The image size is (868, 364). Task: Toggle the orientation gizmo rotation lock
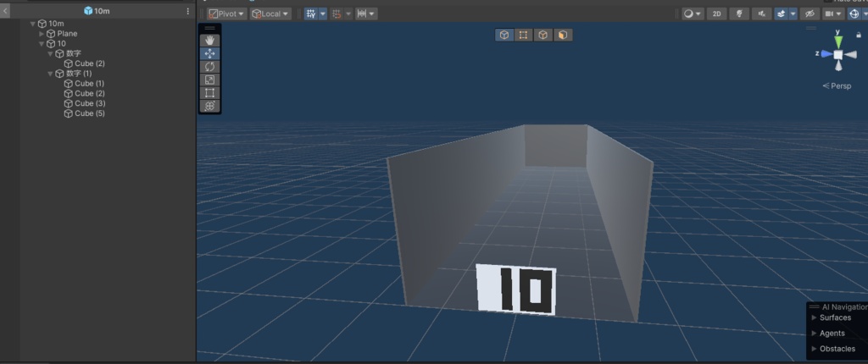point(859,35)
